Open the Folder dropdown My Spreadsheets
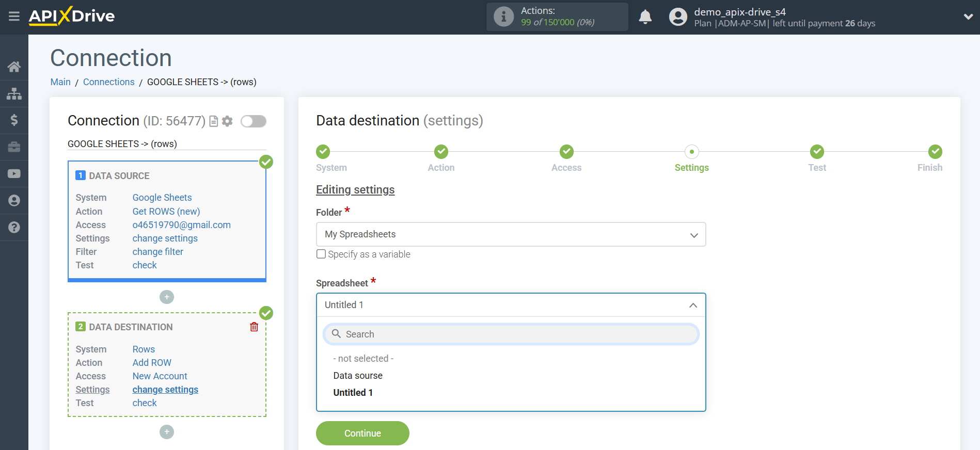 click(x=511, y=234)
